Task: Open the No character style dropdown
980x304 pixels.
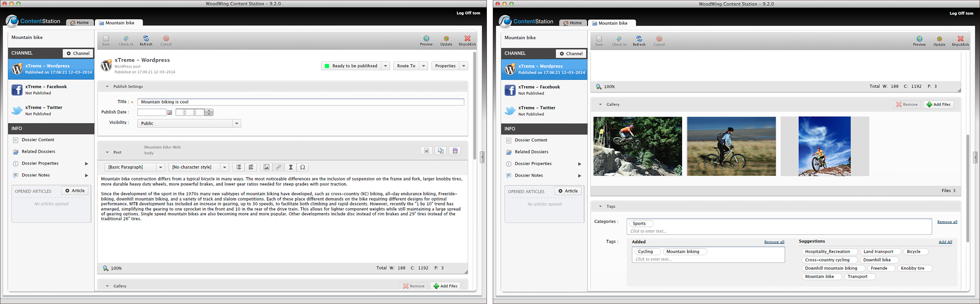Action: (x=224, y=167)
